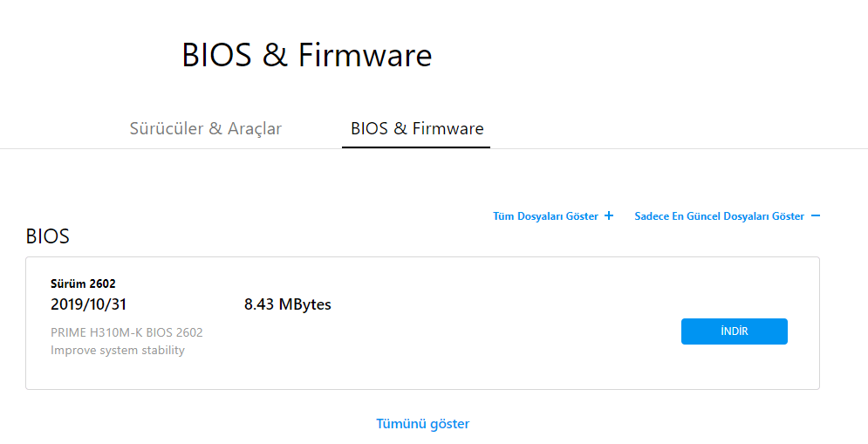Click the Improve system stability note

(x=118, y=351)
